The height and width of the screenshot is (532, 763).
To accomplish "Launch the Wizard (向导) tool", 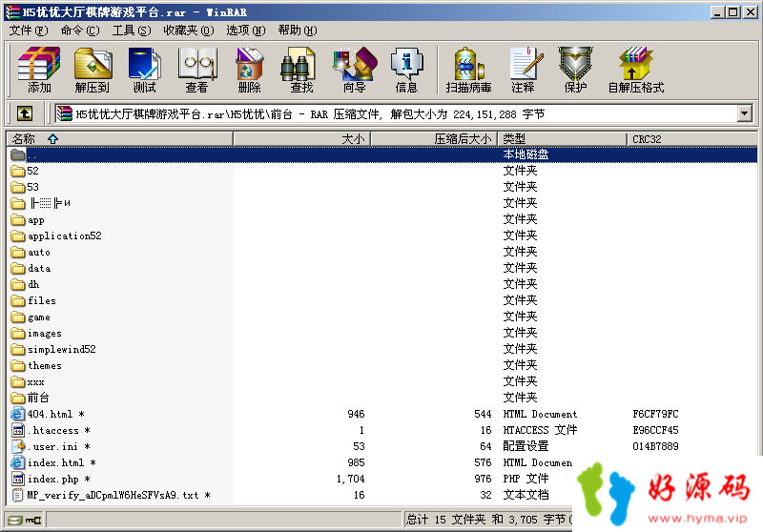I will 354,70.
